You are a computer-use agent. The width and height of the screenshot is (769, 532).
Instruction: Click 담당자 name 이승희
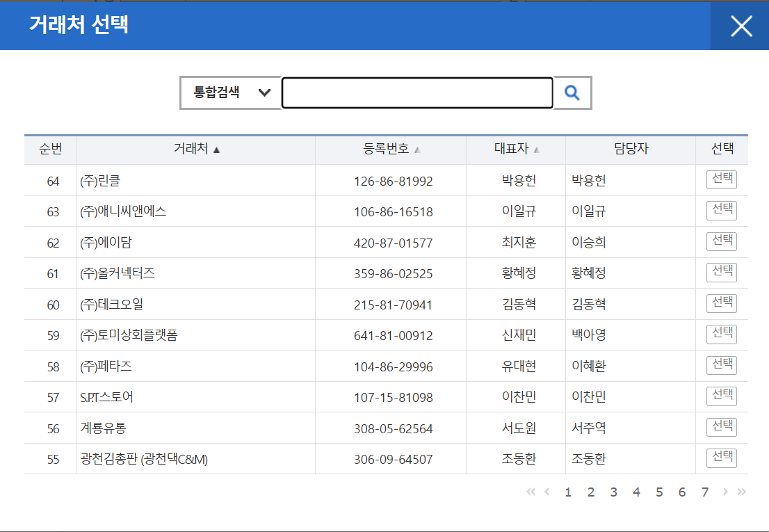(588, 242)
